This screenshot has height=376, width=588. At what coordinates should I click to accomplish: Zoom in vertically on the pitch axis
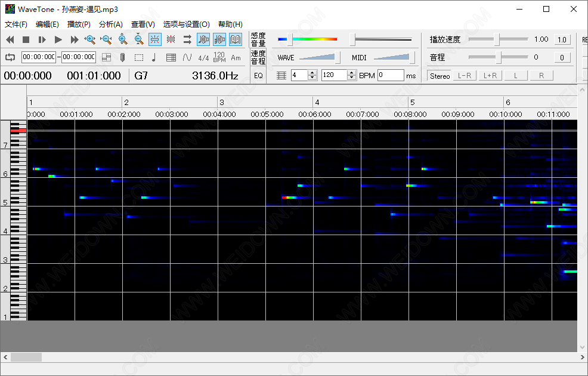tap(123, 39)
